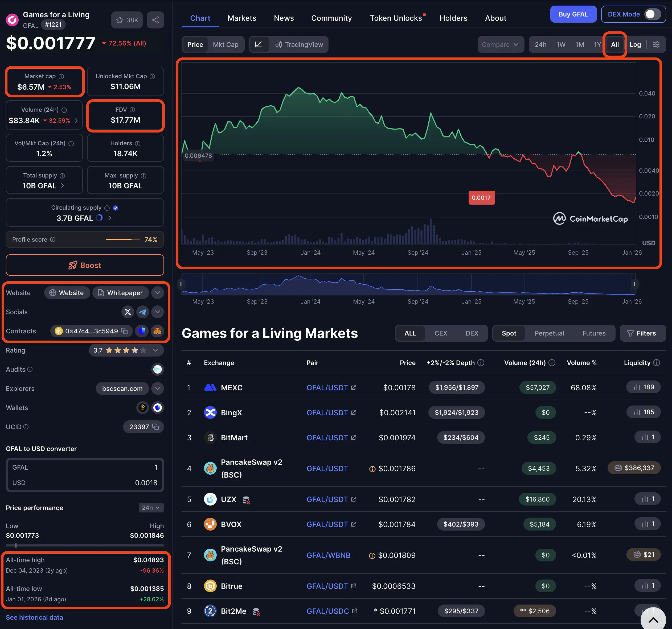This screenshot has width=672, height=629.
Task: Copy the UCID 23397 value
Action: (155, 427)
